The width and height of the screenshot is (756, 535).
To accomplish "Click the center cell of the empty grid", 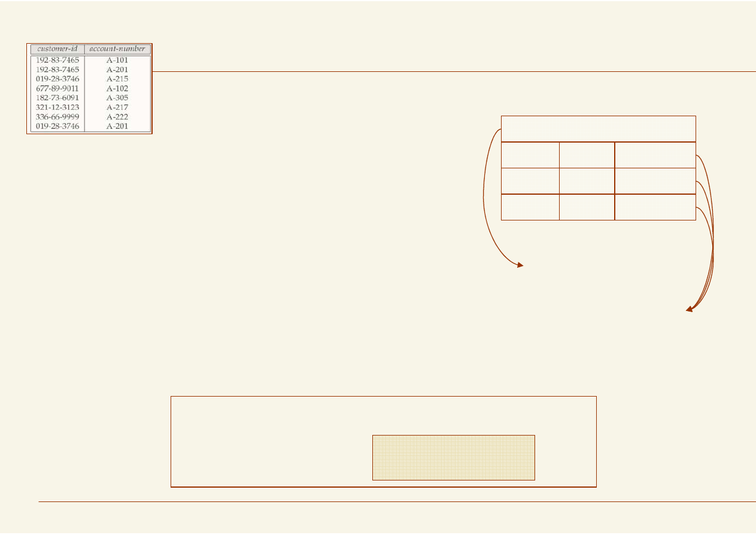I will 587,181.
